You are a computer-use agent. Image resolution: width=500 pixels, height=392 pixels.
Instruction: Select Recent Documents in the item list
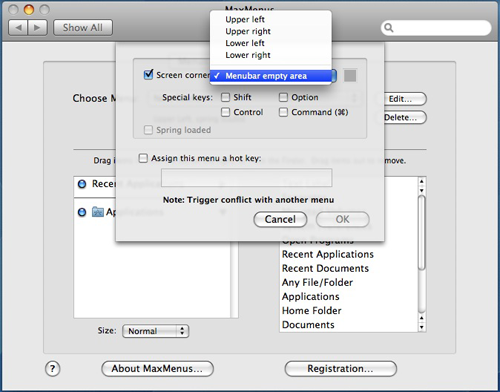(325, 268)
